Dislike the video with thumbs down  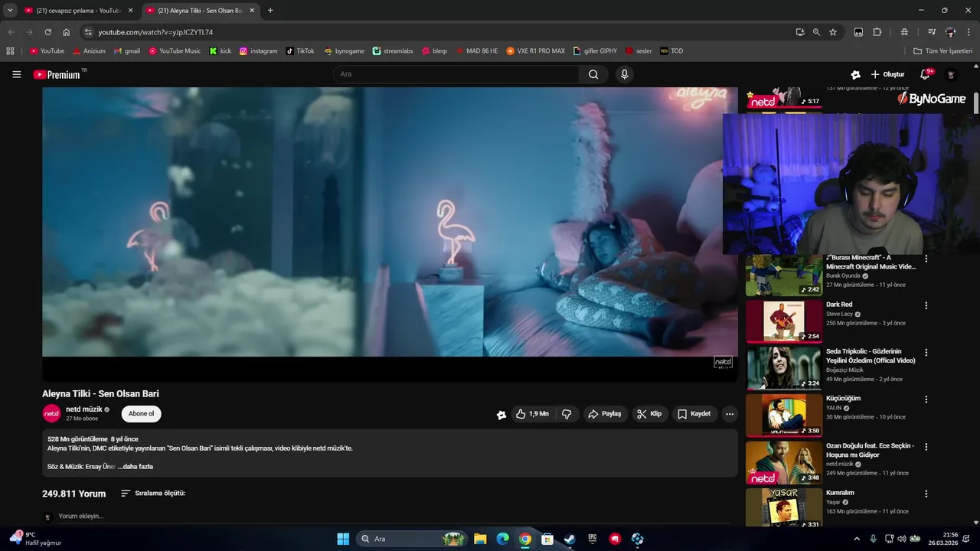(x=567, y=414)
